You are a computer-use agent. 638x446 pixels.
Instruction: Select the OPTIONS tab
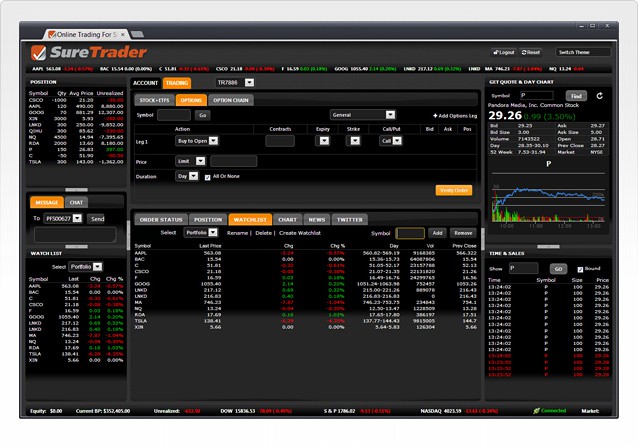coord(191,100)
